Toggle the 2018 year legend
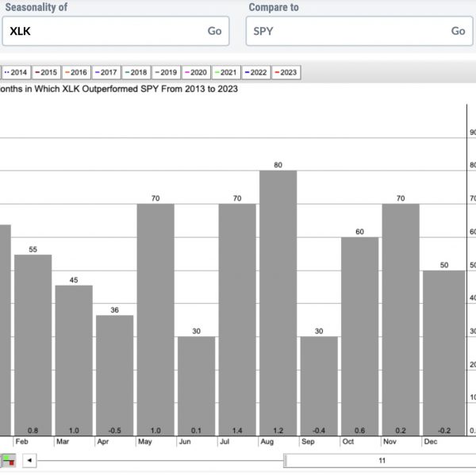 pos(136,72)
